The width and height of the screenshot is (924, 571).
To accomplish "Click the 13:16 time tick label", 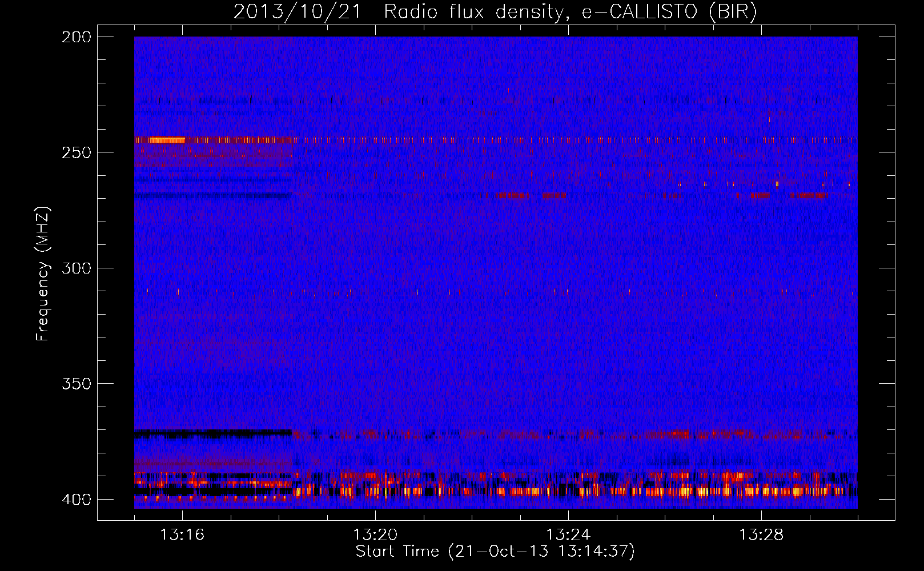I will click(182, 535).
